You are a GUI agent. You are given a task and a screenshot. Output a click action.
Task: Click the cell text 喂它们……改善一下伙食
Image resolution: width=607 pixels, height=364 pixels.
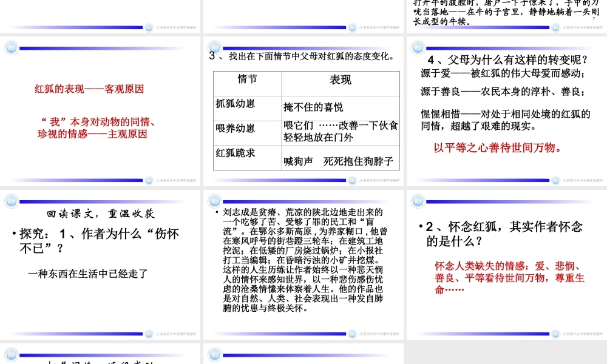[341, 126]
